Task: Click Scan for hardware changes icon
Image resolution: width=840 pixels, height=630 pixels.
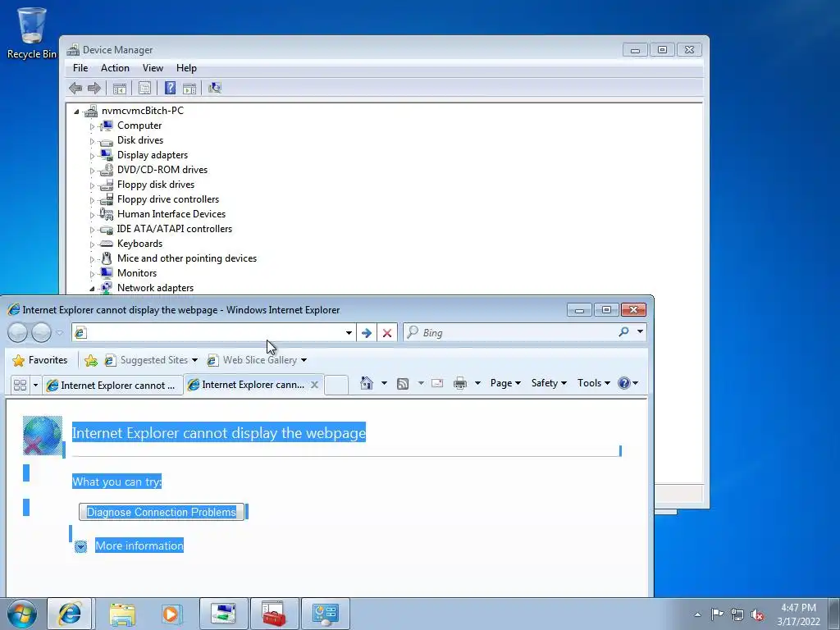Action: (215, 88)
